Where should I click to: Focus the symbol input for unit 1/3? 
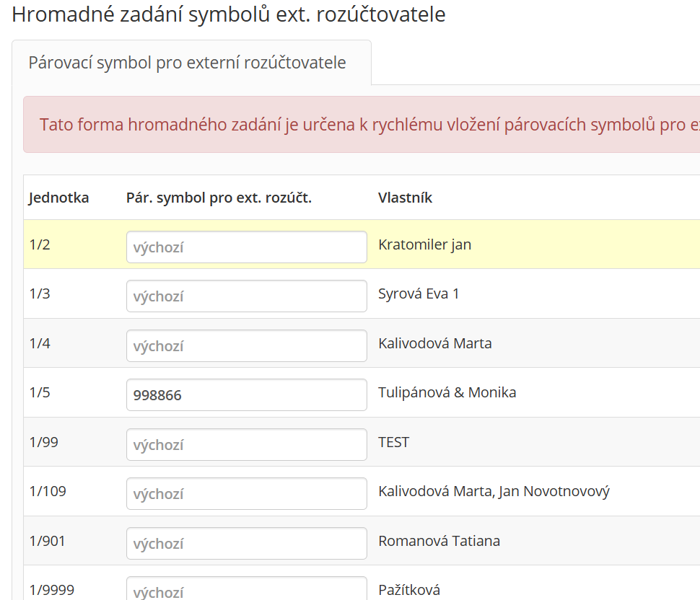click(246, 296)
